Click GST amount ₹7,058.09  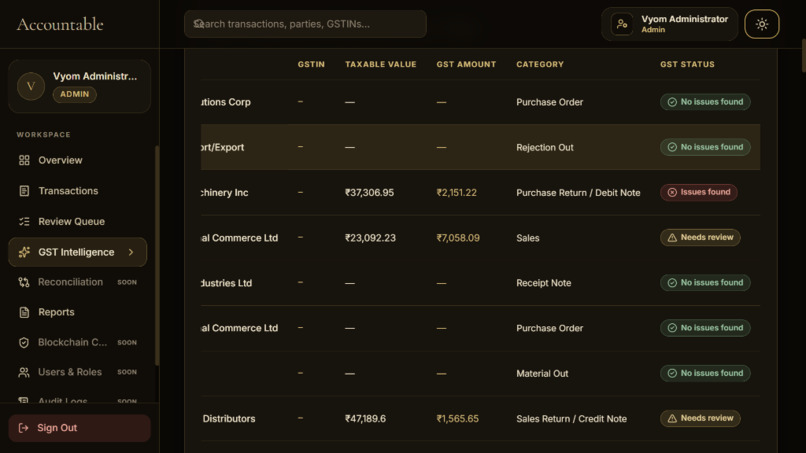tap(458, 238)
